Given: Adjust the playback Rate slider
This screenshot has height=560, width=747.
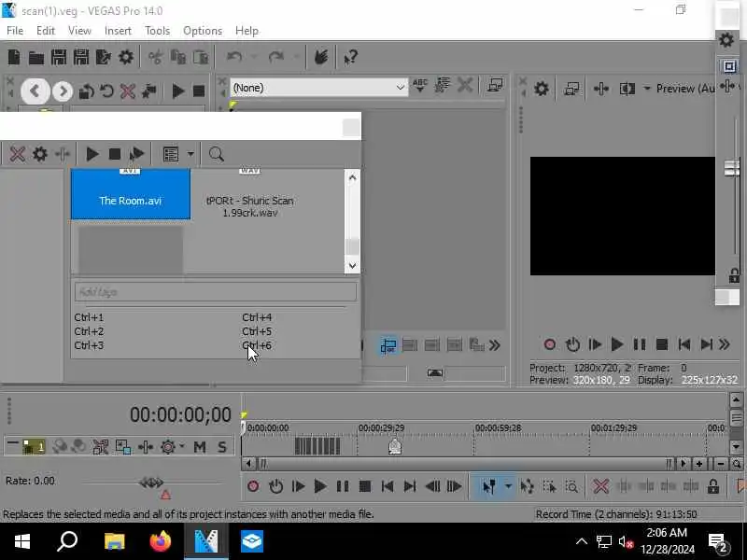Looking at the screenshot, I should (151, 483).
